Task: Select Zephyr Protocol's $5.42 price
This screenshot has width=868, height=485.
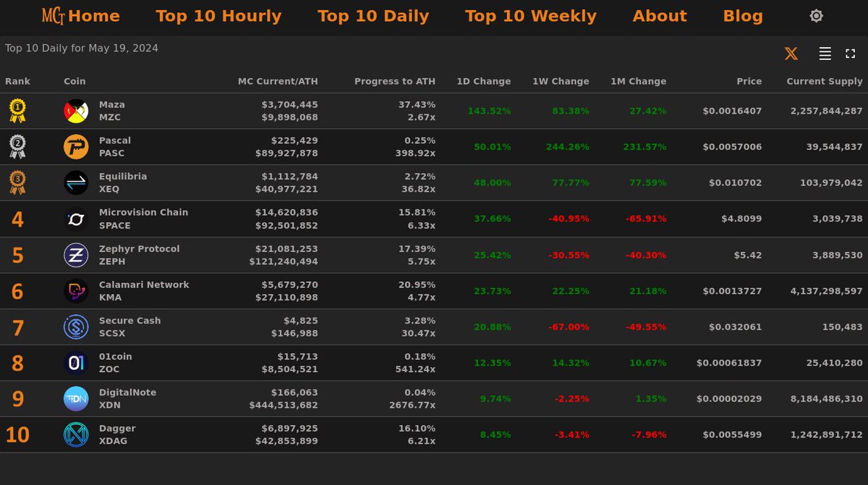Action: click(x=746, y=255)
